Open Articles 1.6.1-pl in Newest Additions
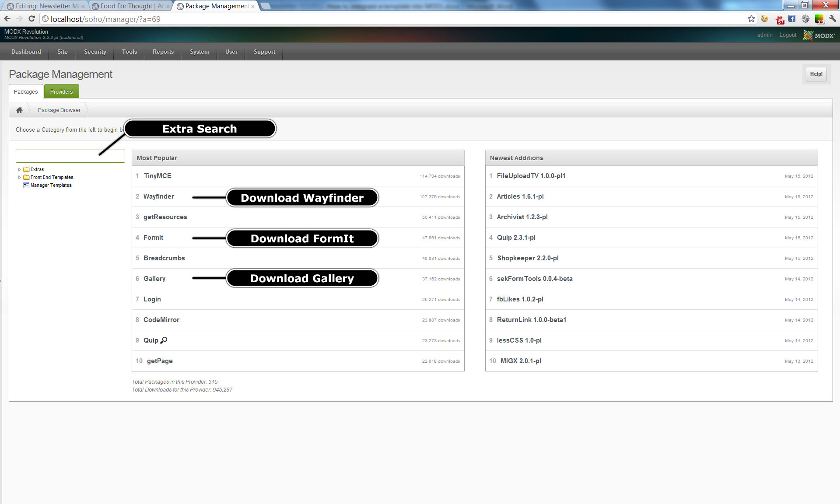The height and width of the screenshot is (504, 840). (x=520, y=196)
